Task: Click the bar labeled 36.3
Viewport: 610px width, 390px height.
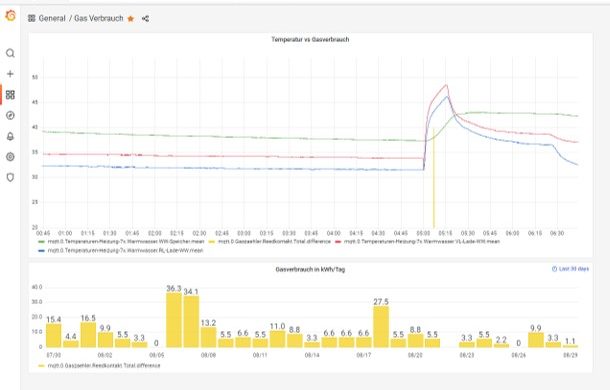Action: coord(174,320)
